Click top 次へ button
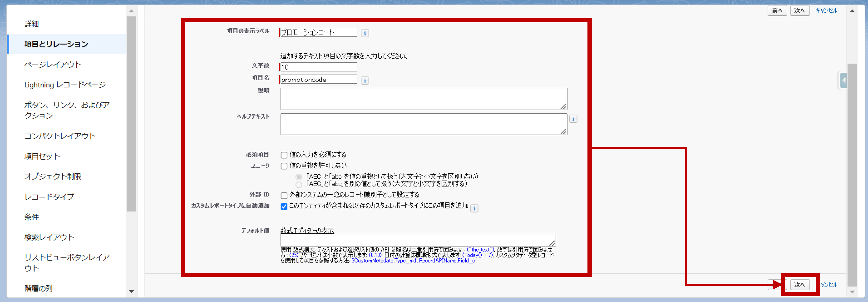 click(x=800, y=10)
